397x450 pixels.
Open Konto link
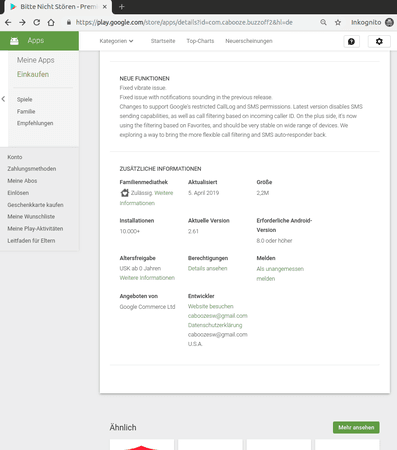pos(15,157)
